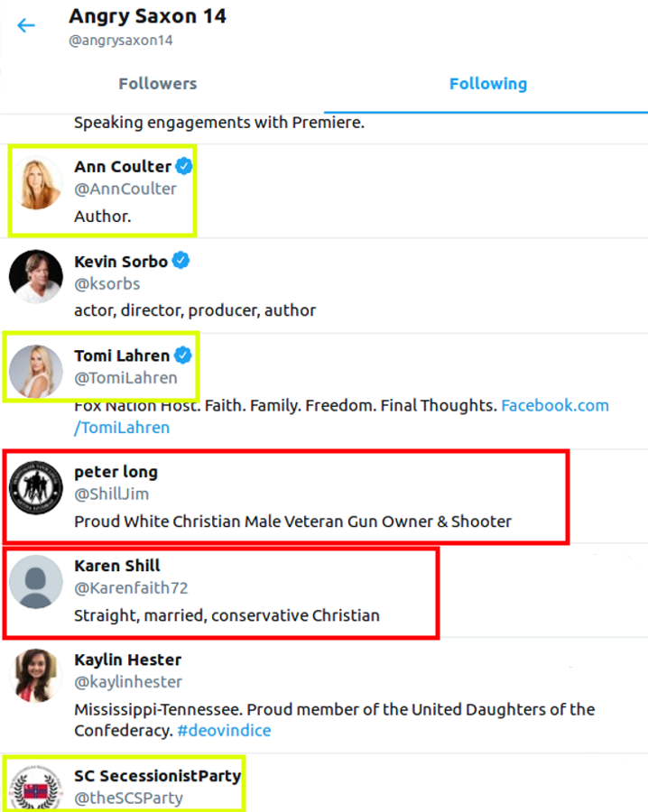Click Tomi Lahren's verified badge
648x812 pixels.
pos(182,355)
